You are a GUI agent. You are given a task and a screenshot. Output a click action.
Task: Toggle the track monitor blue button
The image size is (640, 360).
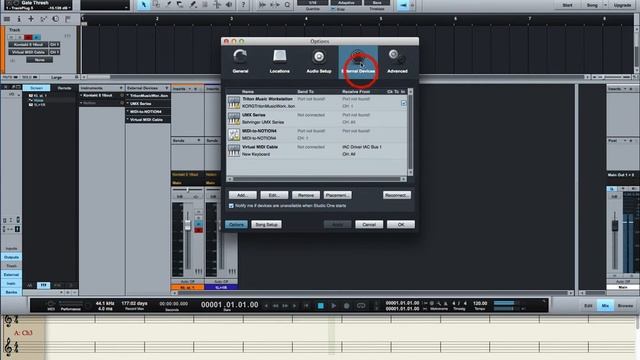(x=37, y=37)
